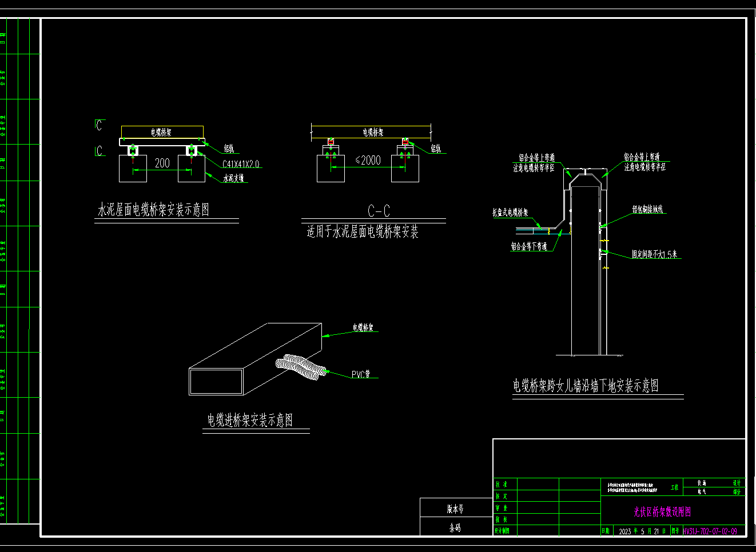The height and width of the screenshot is (552, 756).
Task: Click the 托盘式电缆桥架 label
Action: pyautogui.click(x=511, y=213)
